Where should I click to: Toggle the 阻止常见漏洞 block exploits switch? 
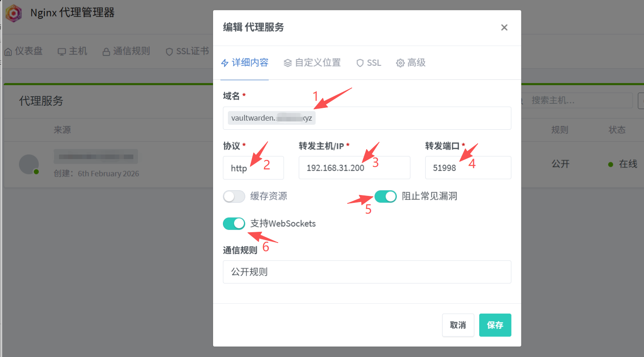[386, 196]
